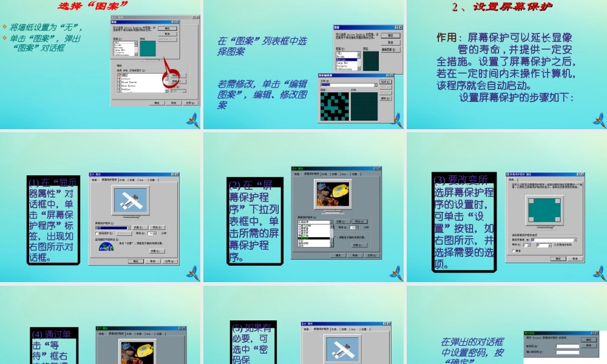Viewport: 607px width, 364px height.
Task: Click the text 作用：屏幕保护可以延长显像管的寿命
Action: coord(504,43)
